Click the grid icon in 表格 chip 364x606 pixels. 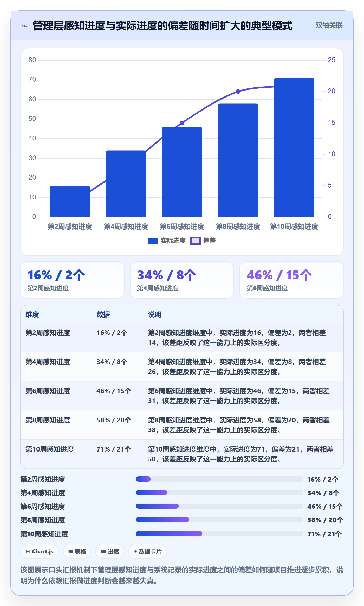[x=70, y=552]
